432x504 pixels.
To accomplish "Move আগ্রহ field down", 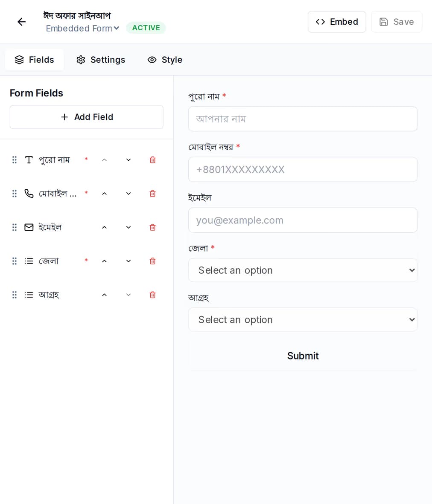I will pyautogui.click(x=128, y=295).
